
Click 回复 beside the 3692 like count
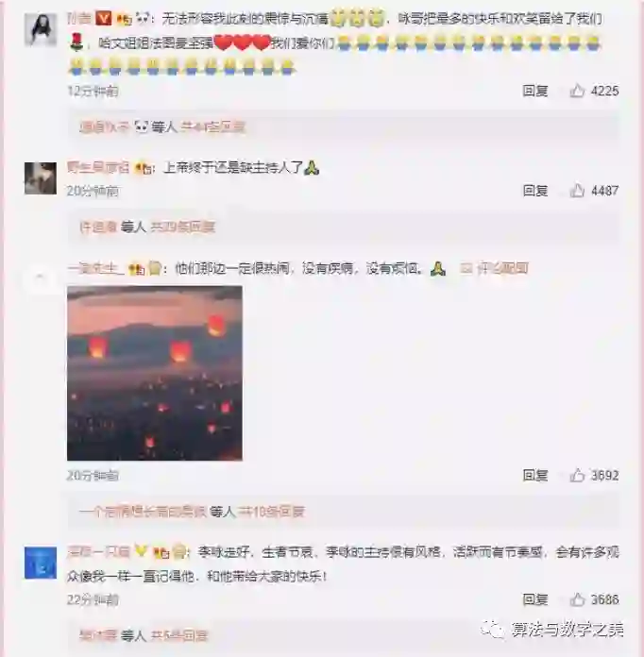point(535,475)
